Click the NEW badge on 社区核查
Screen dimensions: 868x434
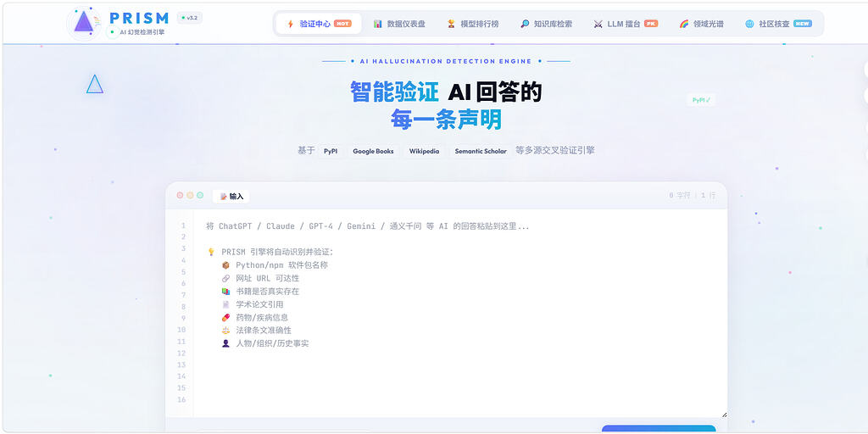(x=803, y=24)
